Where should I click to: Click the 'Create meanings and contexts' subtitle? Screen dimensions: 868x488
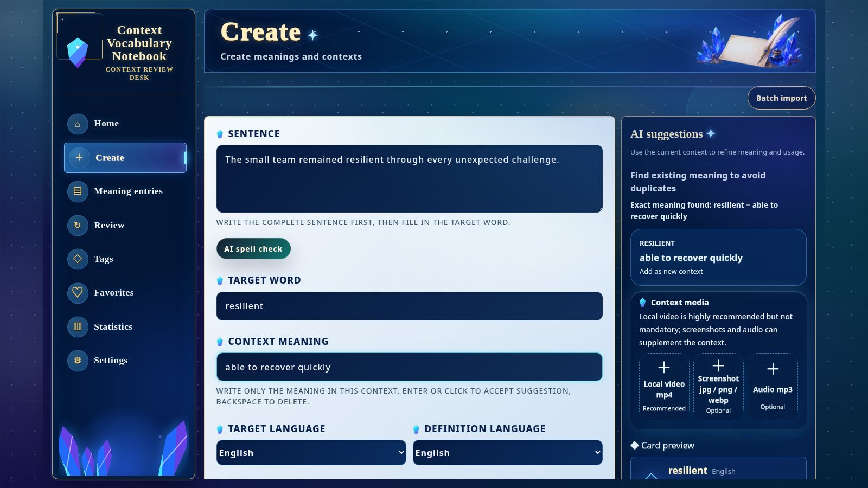point(291,56)
